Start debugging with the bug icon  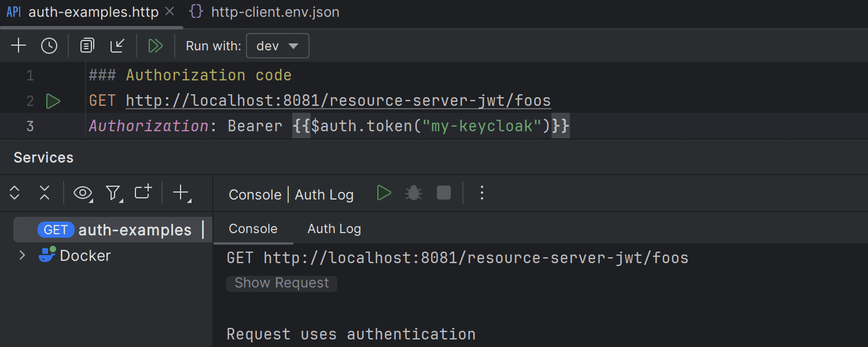pyautogui.click(x=413, y=192)
